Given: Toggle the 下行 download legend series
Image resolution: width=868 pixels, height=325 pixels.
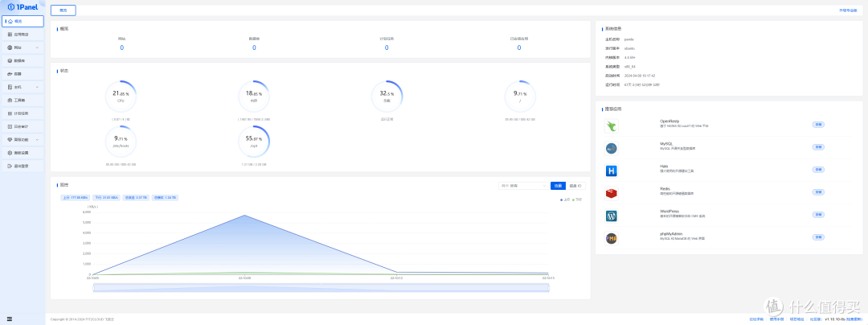Looking at the screenshot, I should point(577,200).
